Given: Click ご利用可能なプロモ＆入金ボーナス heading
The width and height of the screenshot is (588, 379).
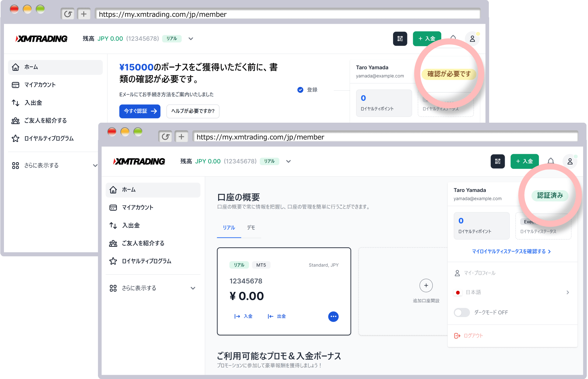Looking at the screenshot, I should pyautogui.click(x=279, y=356).
